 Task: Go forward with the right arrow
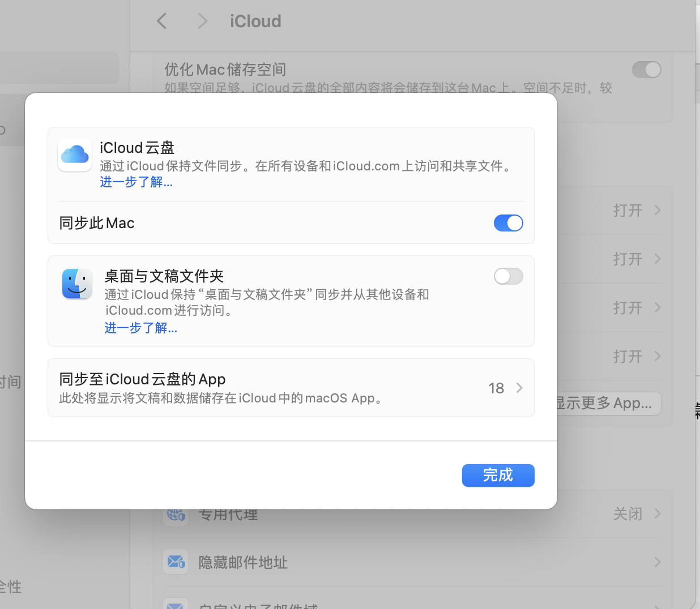point(202,22)
